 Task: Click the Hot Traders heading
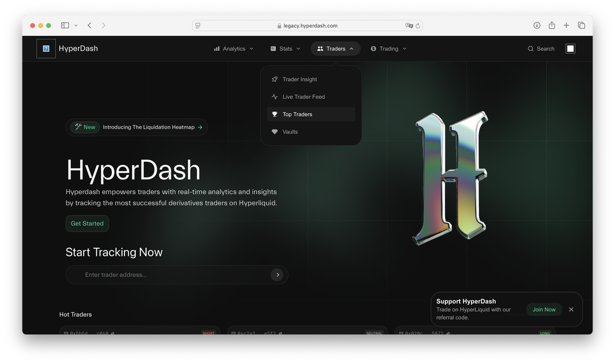point(75,314)
